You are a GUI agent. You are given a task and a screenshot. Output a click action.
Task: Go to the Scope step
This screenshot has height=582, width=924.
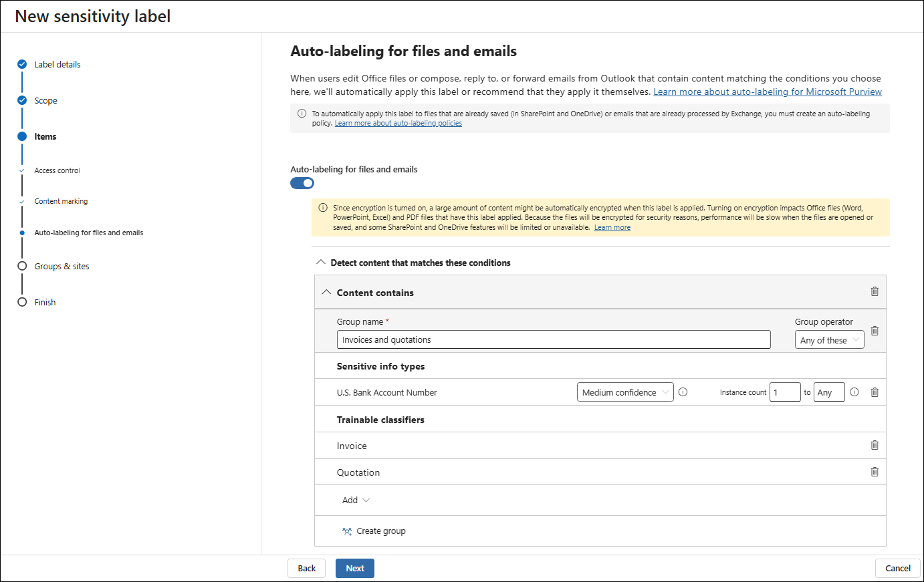pyautogui.click(x=45, y=101)
